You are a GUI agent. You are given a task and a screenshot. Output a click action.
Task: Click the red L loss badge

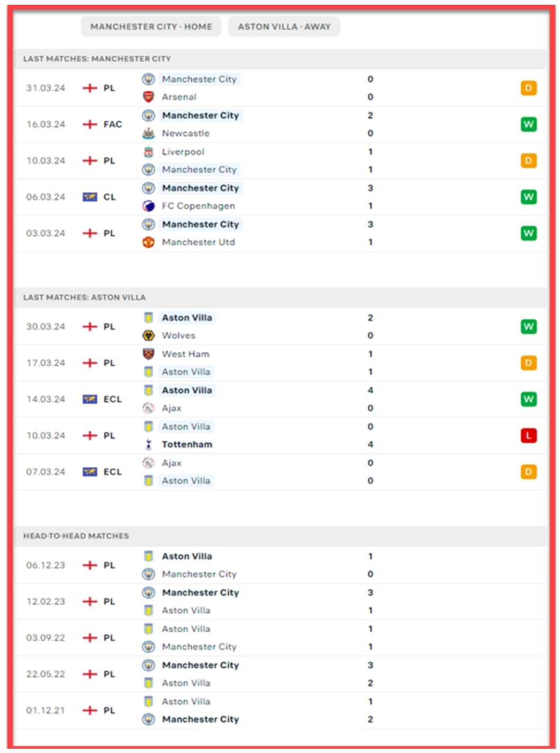(528, 436)
